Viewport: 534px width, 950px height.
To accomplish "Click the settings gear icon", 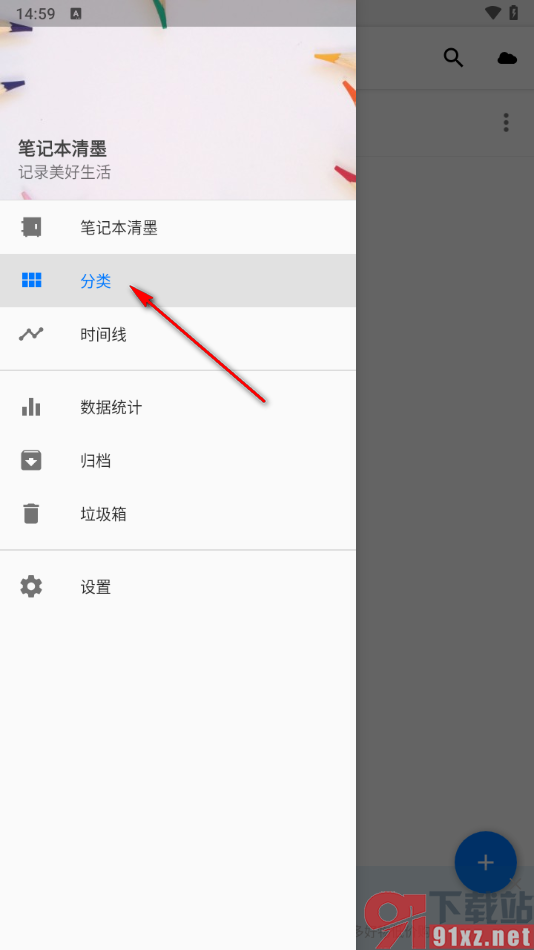I will [x=31, y=586].
